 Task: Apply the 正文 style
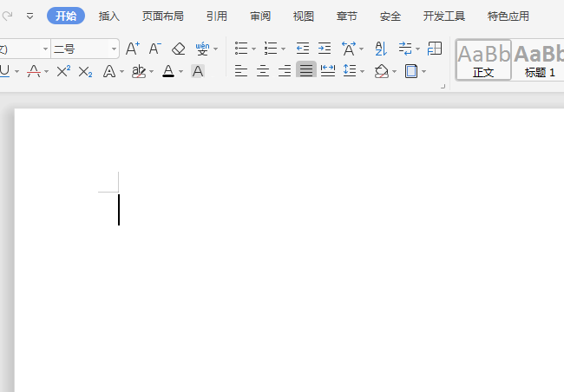pos(483,60)
